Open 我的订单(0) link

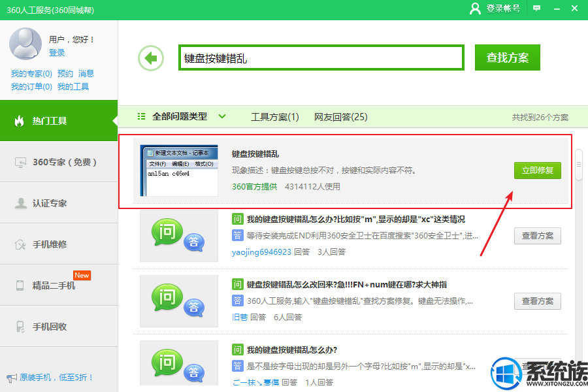31,87
